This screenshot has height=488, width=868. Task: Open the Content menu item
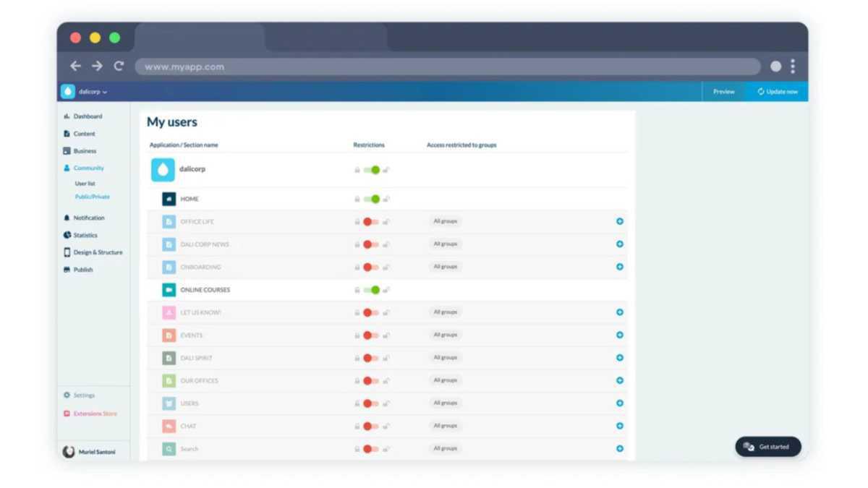click(84, 134)
